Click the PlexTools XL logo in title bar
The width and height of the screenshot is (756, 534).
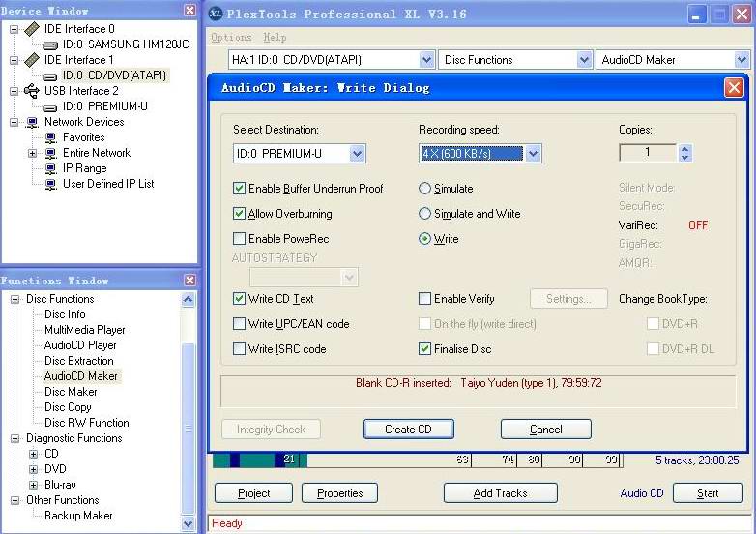point(216,14)
